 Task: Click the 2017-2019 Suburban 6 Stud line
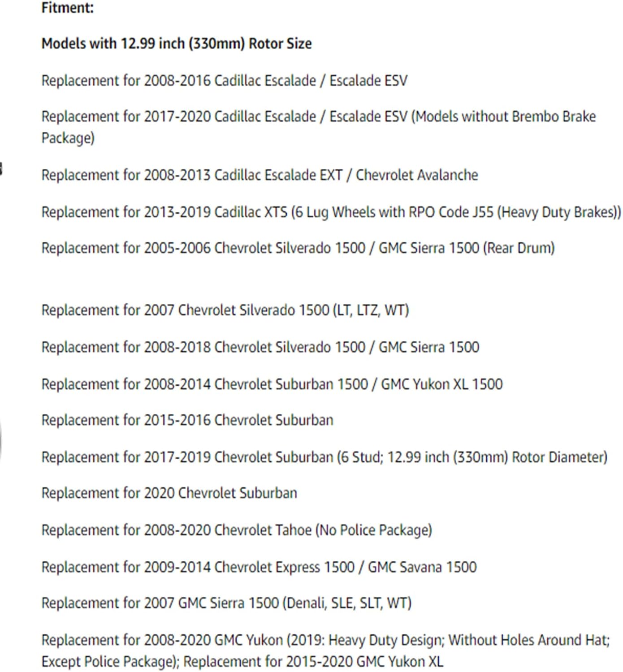[324, 457]
